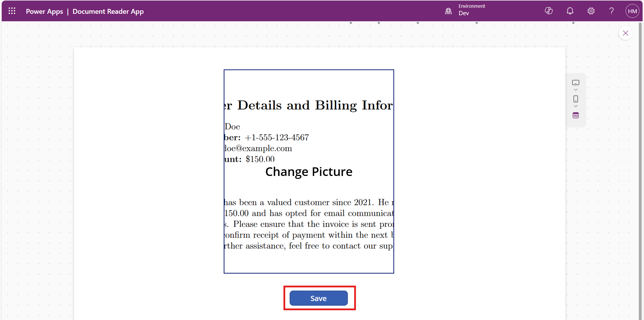Click the Change Picture label
The image size is (644, 320).
tap(309, 172)
